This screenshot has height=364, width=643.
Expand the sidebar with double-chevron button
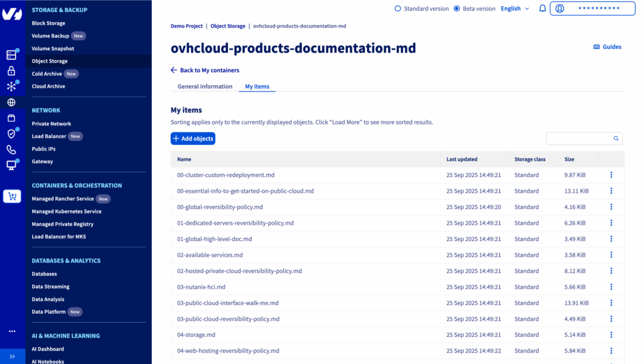coord(12,356)
